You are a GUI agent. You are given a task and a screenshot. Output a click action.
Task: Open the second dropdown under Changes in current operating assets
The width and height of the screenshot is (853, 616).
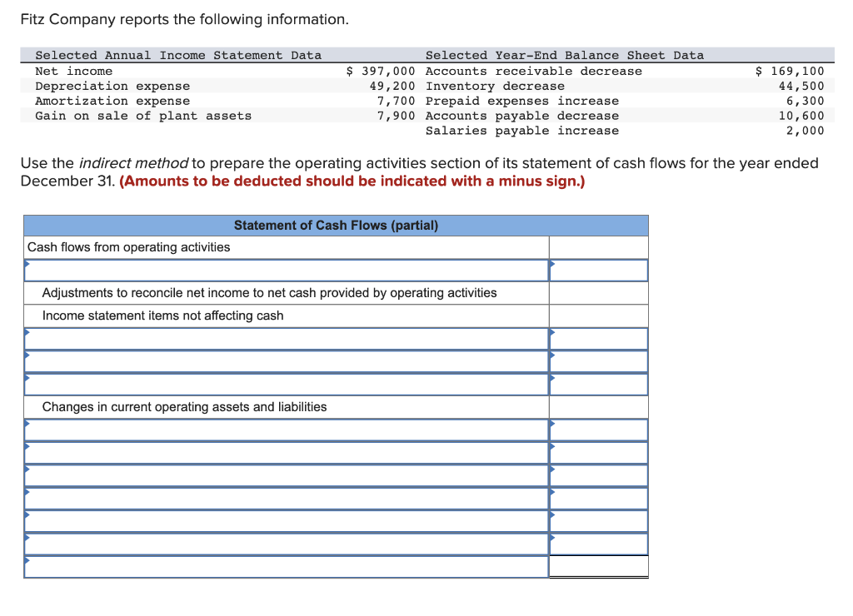click(x=283, y=452)
